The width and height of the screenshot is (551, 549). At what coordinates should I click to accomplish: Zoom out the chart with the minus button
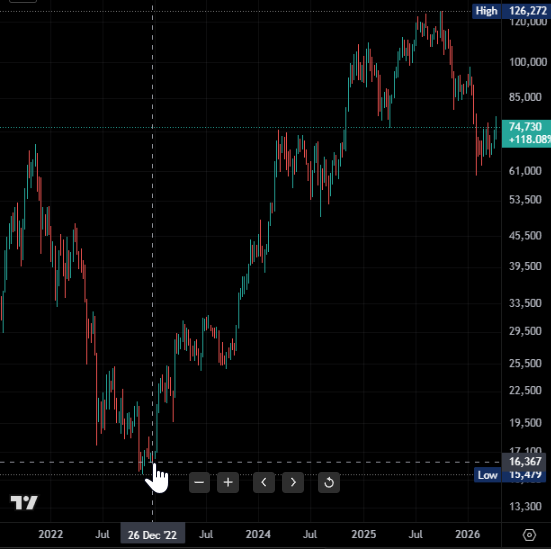click(199, 482)
